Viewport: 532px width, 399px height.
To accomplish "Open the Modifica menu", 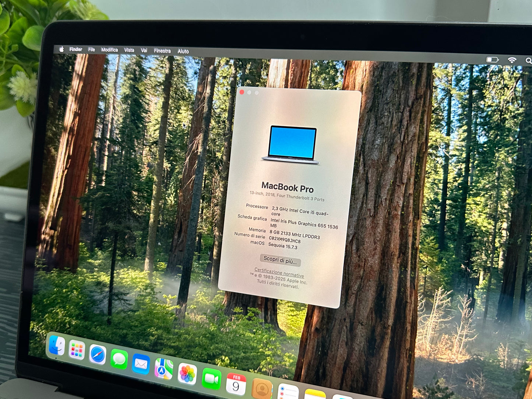I will (110, 49).
